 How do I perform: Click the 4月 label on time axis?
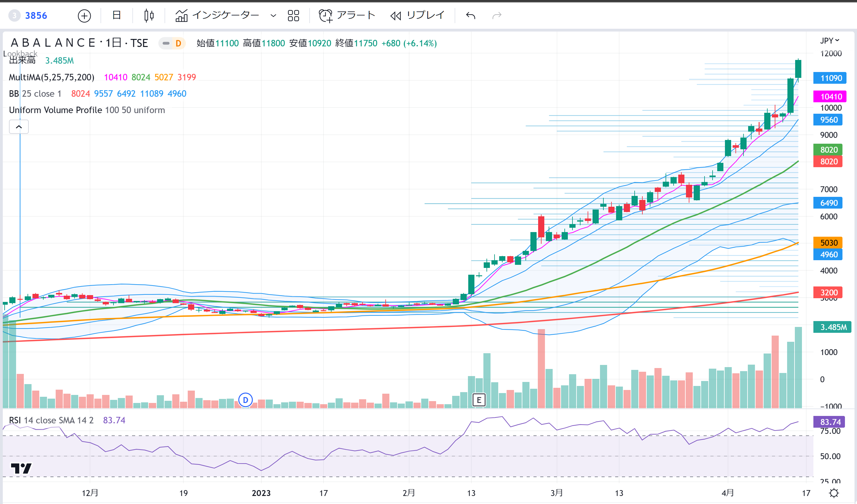tap(727, 493)
